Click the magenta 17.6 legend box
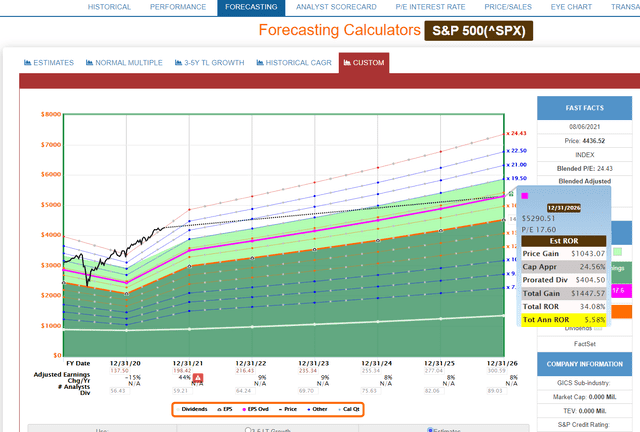Image resolution: width=640 pixels, height=432 pixels. pyautogui.click(x=621, y=291)
